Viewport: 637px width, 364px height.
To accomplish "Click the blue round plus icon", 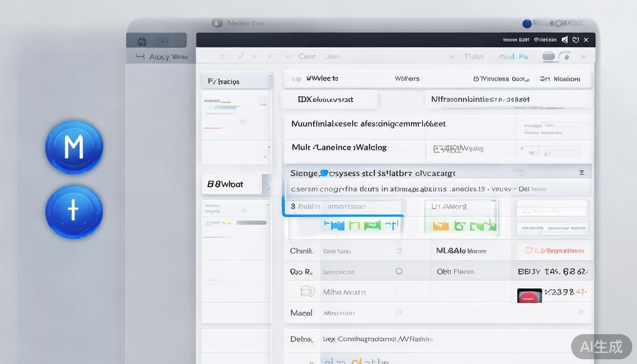I will click(x=73, y=211).
